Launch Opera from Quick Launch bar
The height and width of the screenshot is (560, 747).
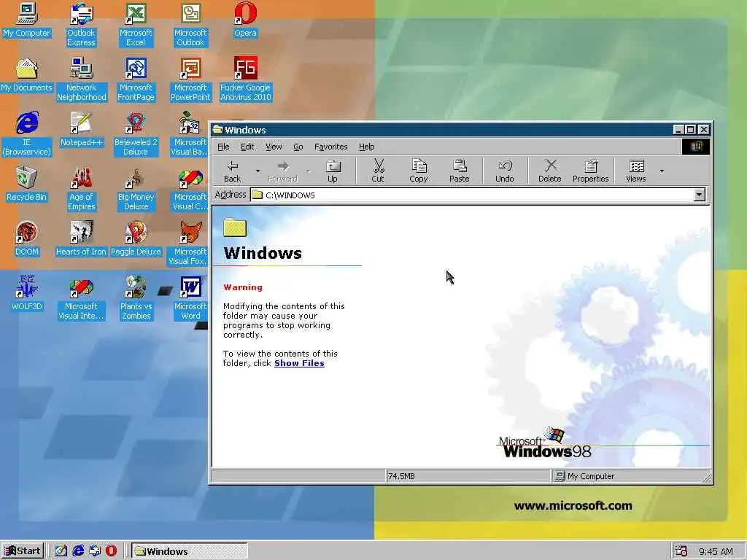(x=111, y=551)
